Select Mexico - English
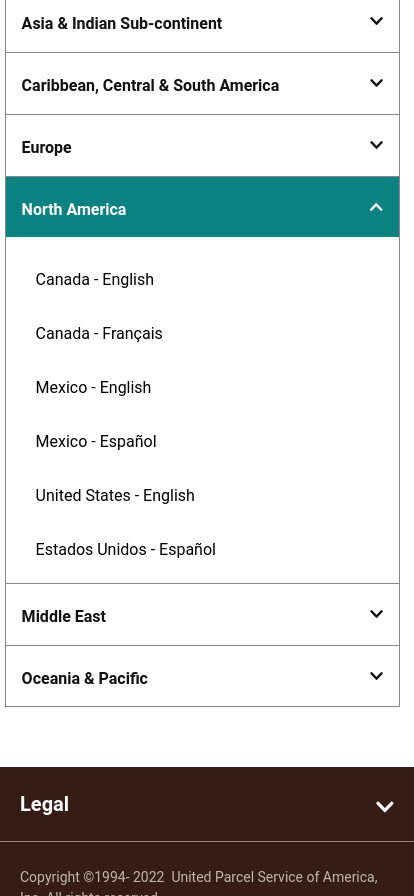The height and width of the screenshot is (896, 414). 93,387
